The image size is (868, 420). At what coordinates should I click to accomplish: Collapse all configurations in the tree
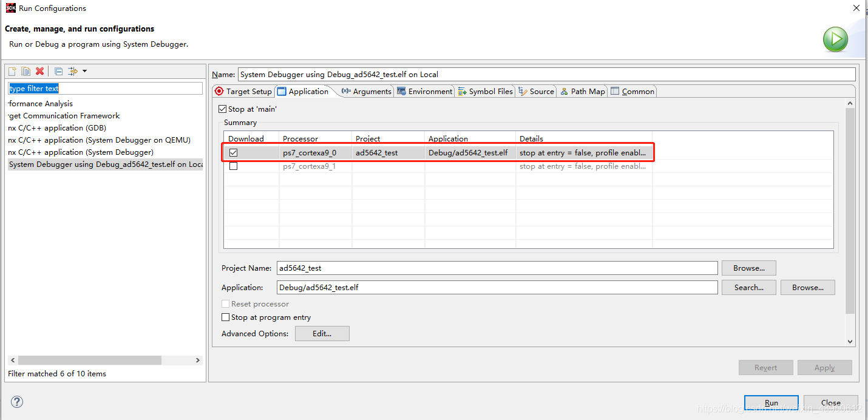pyautogui.click(x=58, y=70)
